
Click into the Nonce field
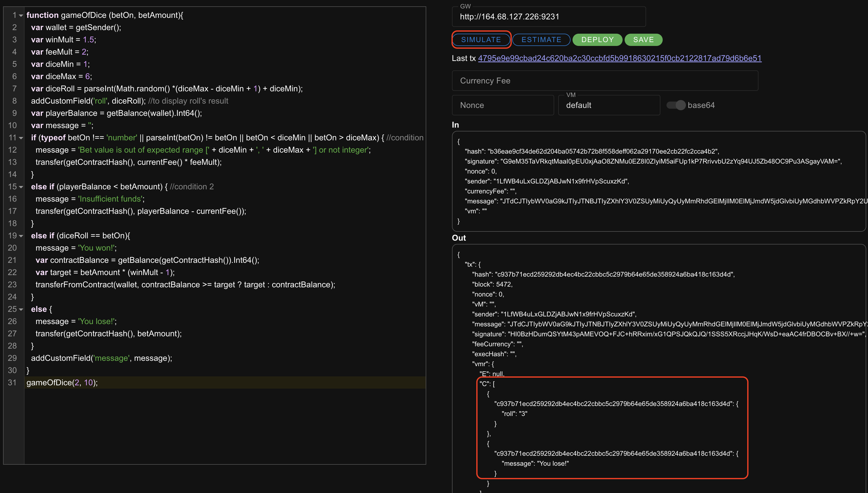[503, 105]
